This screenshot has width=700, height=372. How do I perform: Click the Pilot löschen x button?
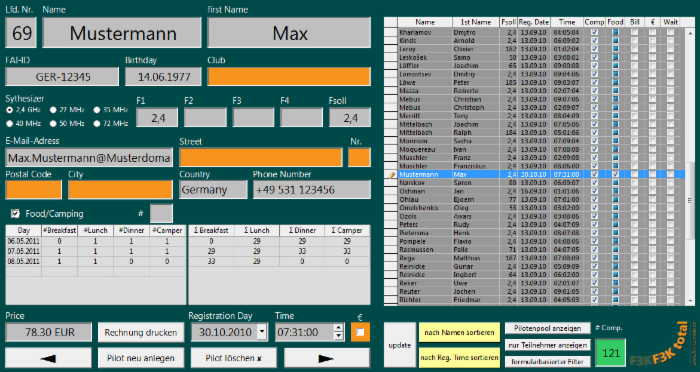(233, 358)
